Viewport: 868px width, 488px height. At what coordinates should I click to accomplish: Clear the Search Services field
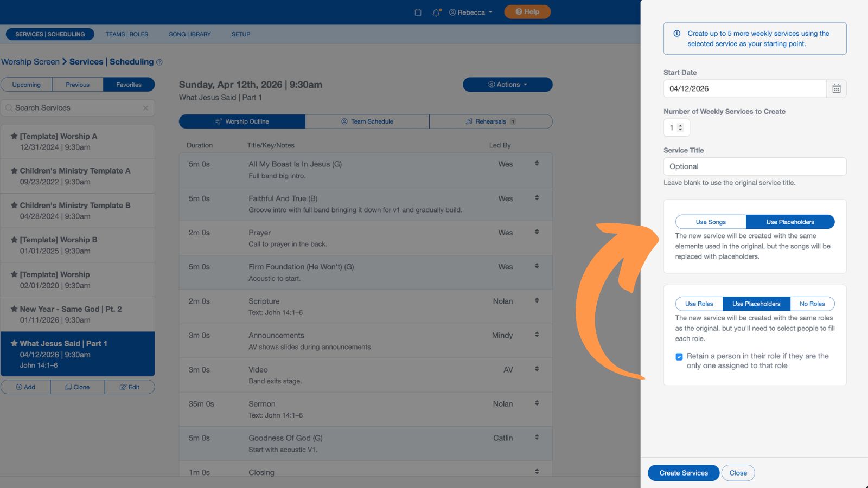click(145, 108)
